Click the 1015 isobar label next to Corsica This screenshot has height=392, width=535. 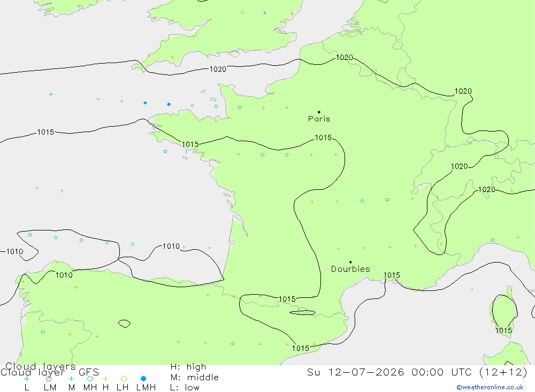[x=503, y=330]
